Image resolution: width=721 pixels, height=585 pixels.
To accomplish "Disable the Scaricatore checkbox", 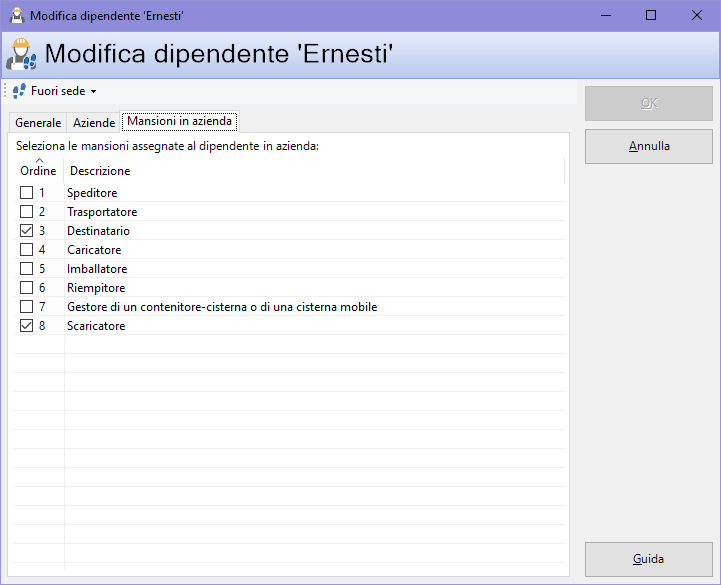I will point(27,326).
